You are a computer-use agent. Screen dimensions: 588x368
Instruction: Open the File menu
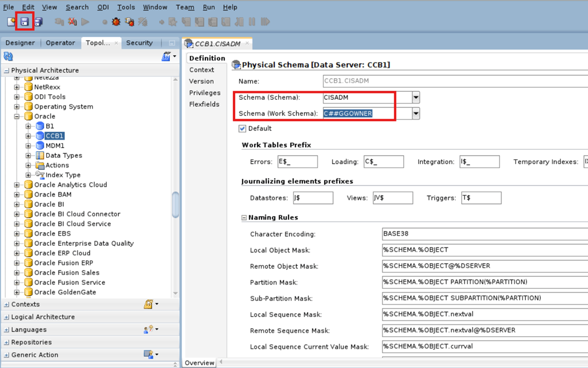8,7
